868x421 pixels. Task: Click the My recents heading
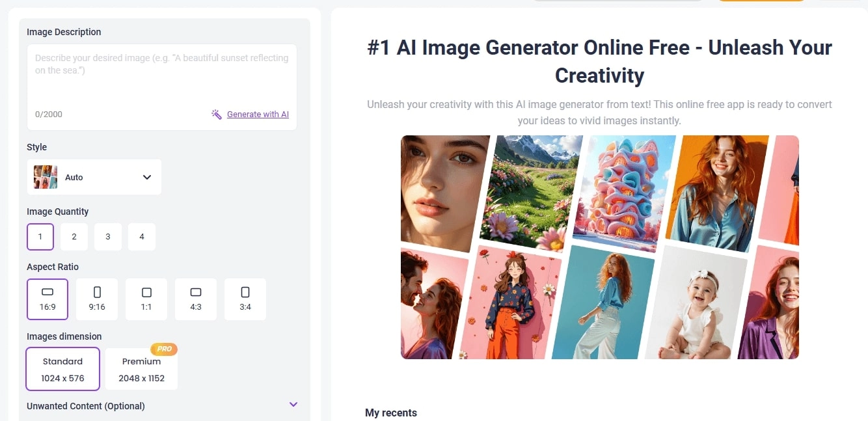(x=391, y=413)
